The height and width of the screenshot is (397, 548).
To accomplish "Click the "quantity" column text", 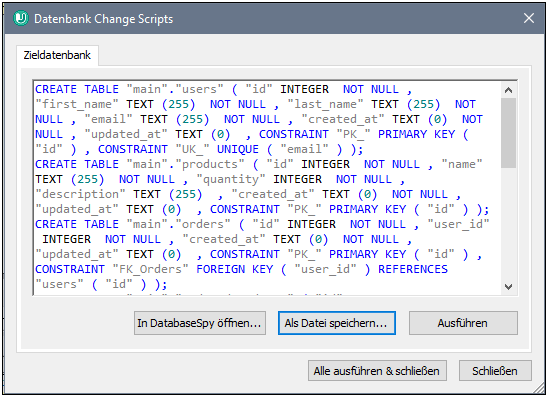I will tap(231, 179).
